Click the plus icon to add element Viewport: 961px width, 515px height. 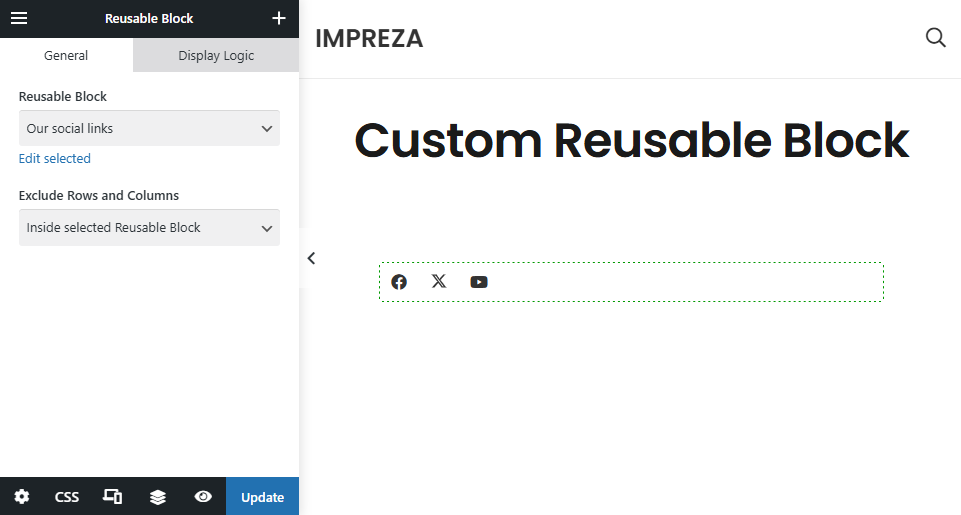click(x=279, y=18)
